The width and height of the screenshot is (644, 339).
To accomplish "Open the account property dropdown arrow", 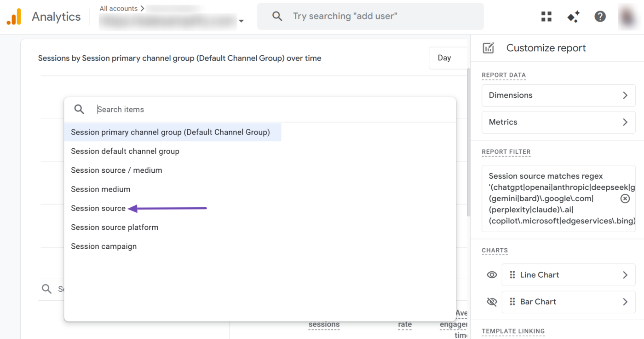I will point(241,21).
